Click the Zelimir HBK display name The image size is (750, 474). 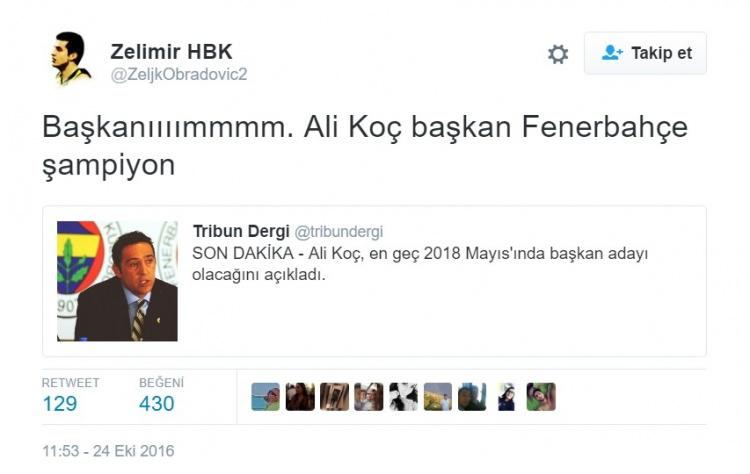tap(171, 52)
